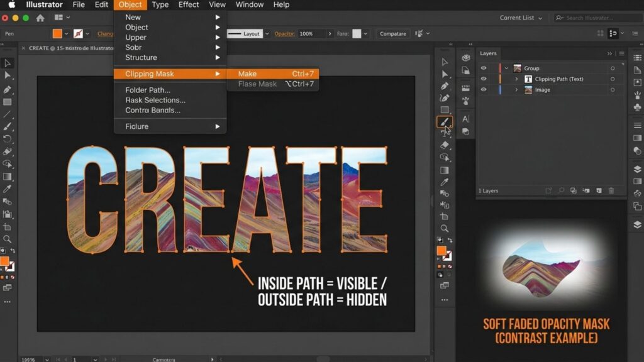
Task: Open Edit Toolbar ellipsis in left toolbar
Action: click(x=8, y=302)
